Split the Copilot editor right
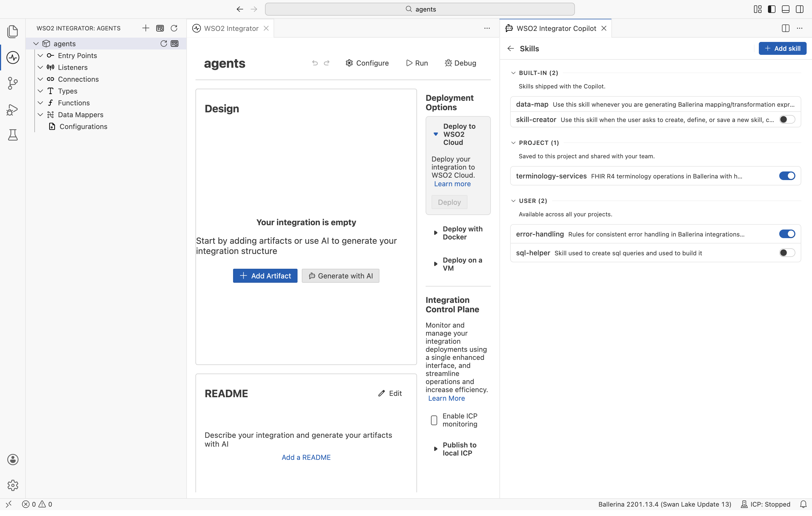Screen dimensions: 812x516 coord(785,28)
